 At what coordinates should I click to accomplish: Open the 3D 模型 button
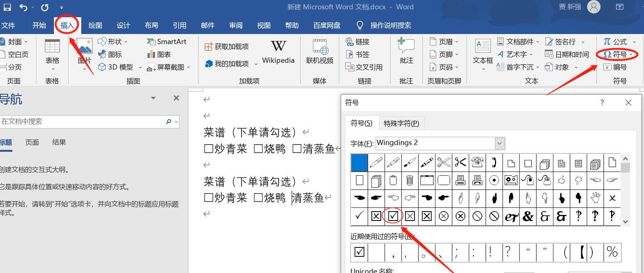click(x=120, y=67)
